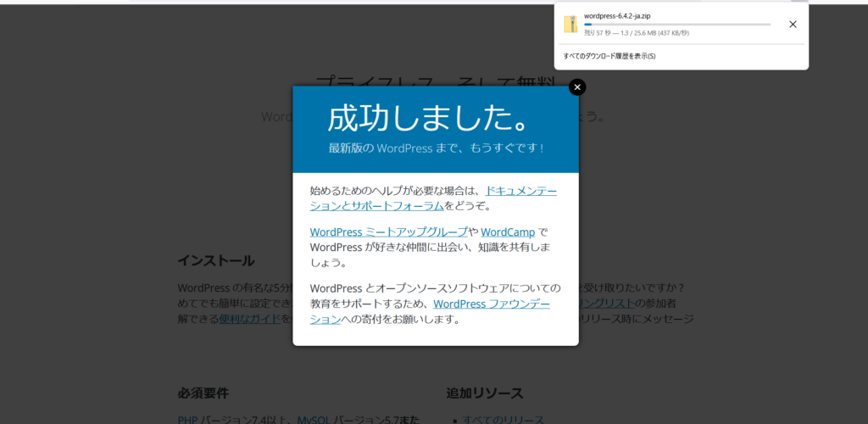This screenshot has width=868, height=424.
Task: Click the インストール heading
Action: (216, 260)
